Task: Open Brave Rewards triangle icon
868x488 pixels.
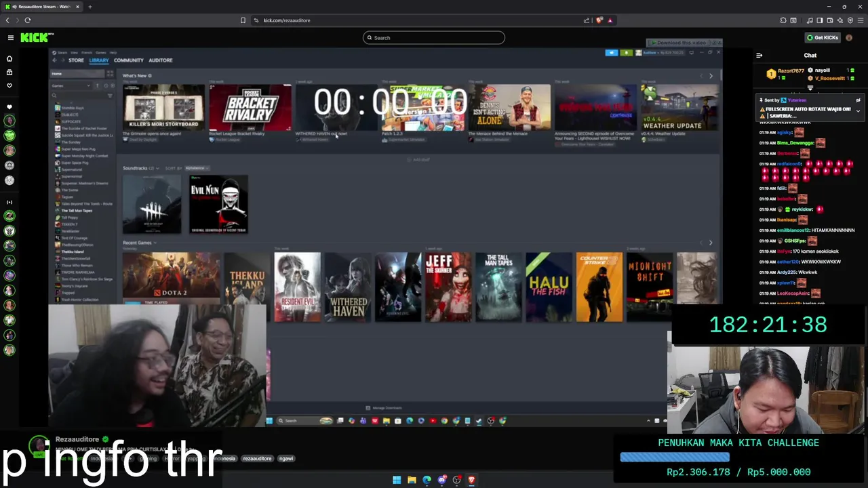Action: click(x=610, y=20)
